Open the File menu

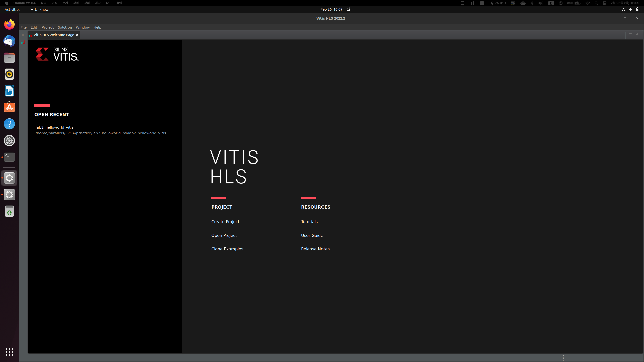coord(24,27)
